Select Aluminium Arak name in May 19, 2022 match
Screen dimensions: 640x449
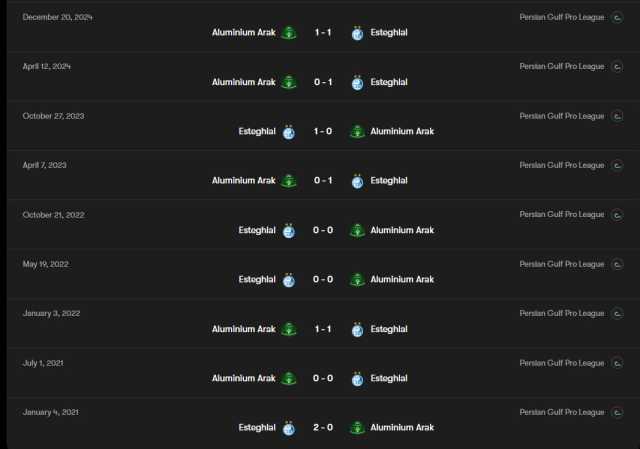402,279
